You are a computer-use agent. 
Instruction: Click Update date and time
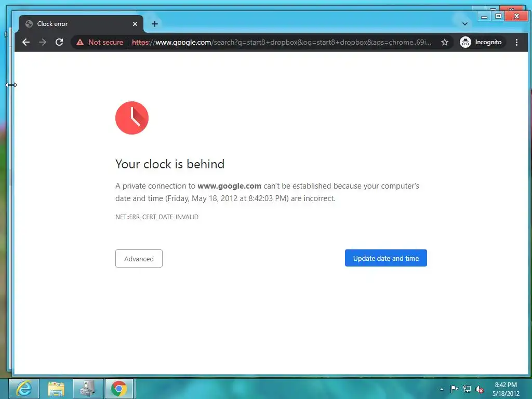tap(386, 258)
